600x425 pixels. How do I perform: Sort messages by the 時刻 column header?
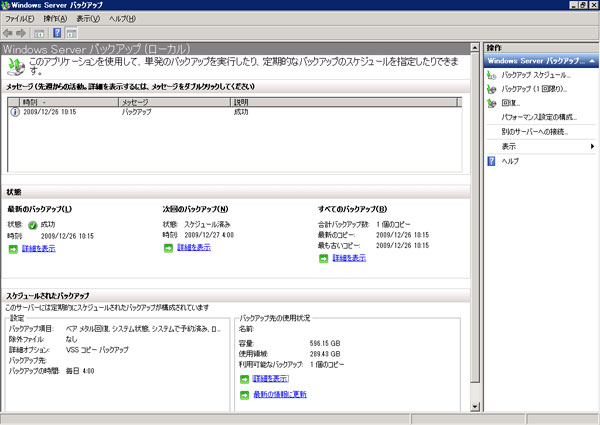(x=69, y=102)
